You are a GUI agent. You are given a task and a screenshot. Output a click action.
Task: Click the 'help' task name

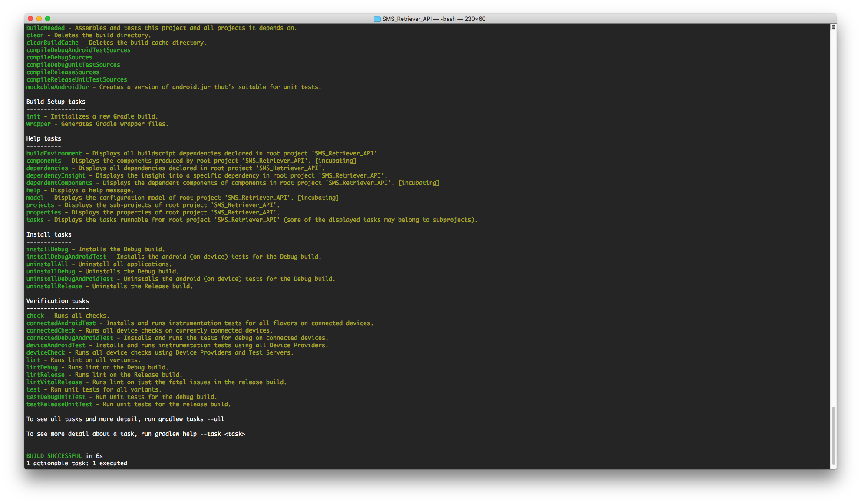point(33,190)
